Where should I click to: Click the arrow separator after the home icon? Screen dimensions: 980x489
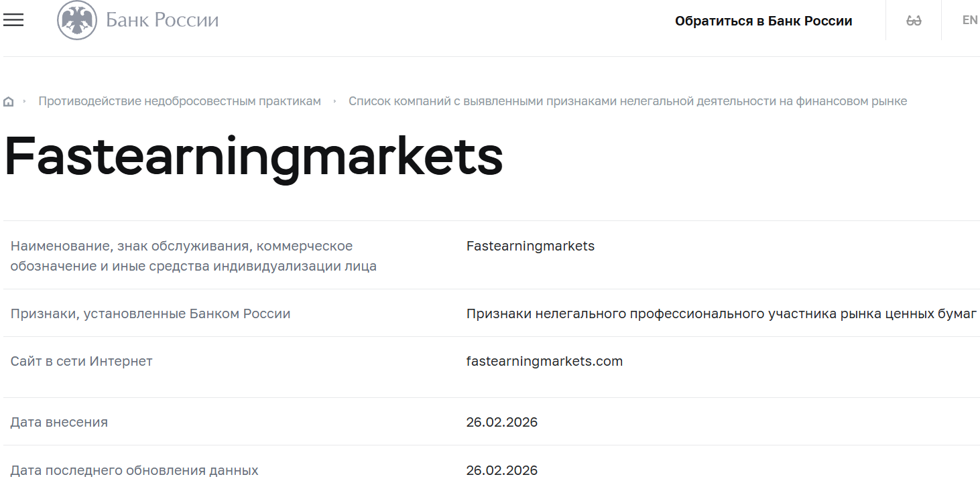[x=24, y=100]
